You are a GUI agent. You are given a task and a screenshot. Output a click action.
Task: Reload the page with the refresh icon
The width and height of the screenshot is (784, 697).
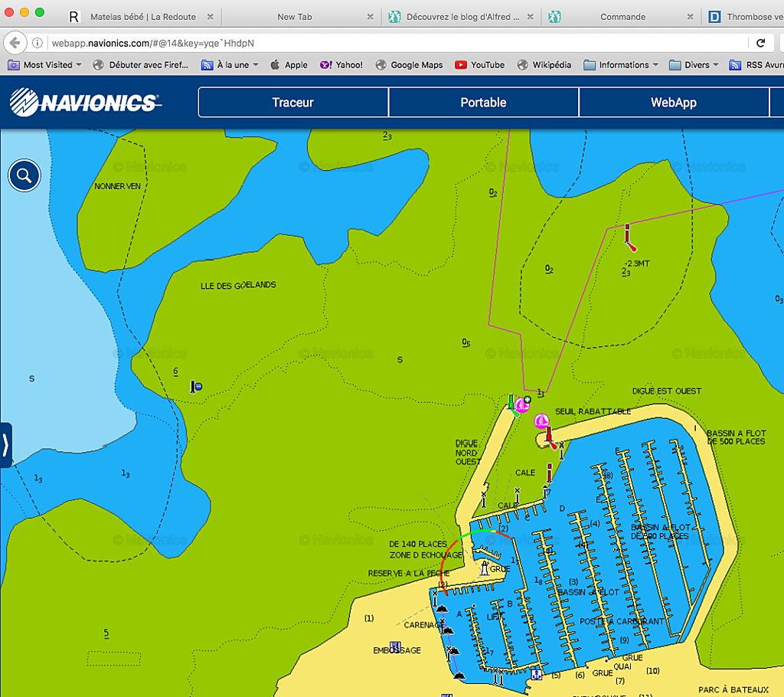click(760, 43)
